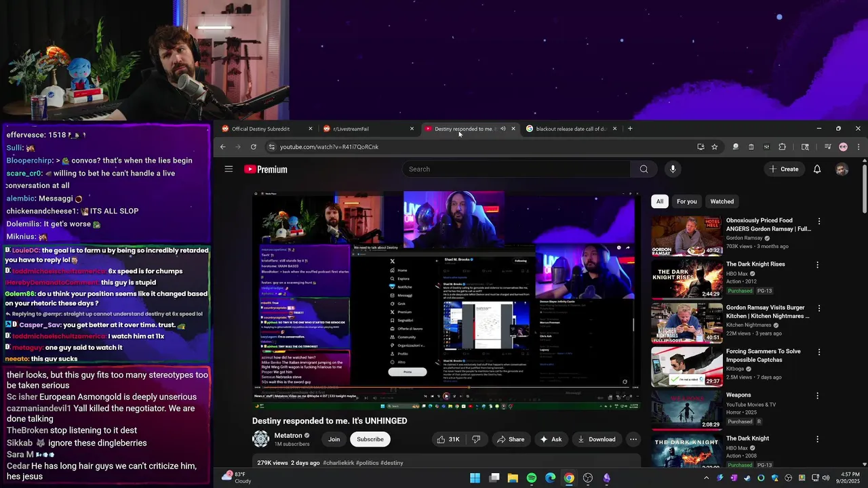Open options for Obnoxiously Priced Food video

pyautogui.click(x=818, y=221)
